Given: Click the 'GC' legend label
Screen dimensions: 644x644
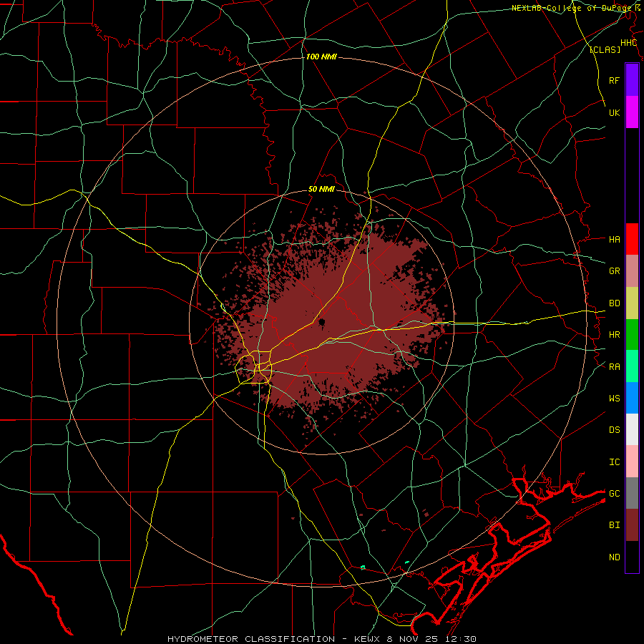Looking at the screenshot, I should [614, 493].
